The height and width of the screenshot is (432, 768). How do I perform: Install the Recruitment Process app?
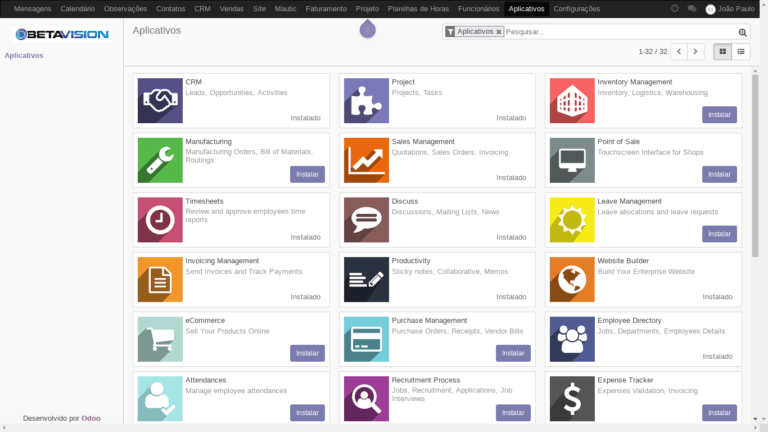(513, 413)
